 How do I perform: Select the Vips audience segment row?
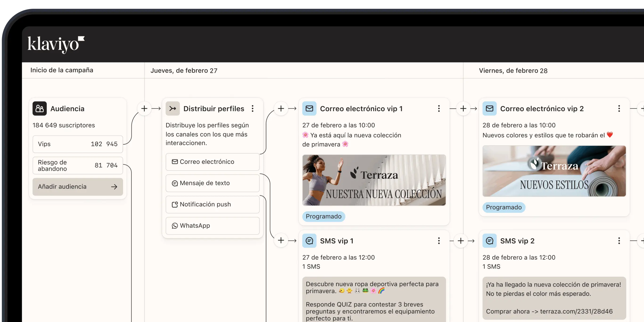pos(78,144)
